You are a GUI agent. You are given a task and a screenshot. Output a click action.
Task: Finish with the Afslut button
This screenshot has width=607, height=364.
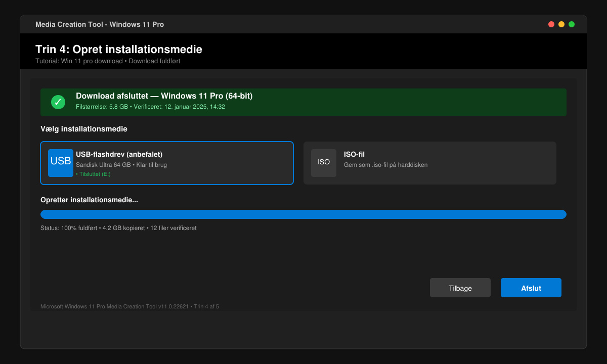click(531, 288)
